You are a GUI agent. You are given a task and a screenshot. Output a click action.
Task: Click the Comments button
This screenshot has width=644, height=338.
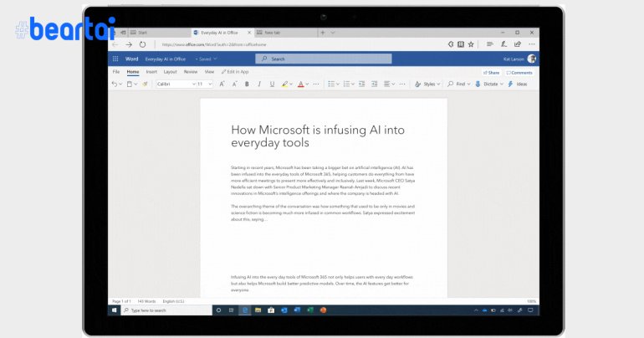click(519, 73)
